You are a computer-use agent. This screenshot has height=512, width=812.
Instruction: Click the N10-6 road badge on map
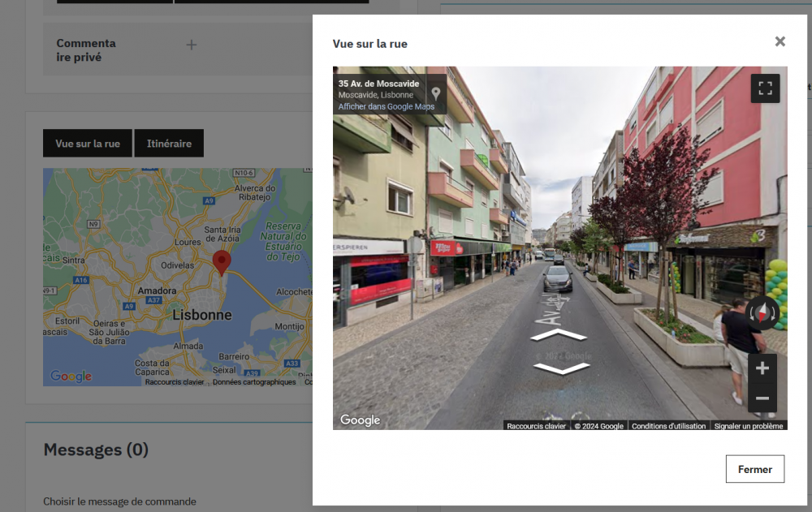244,173
